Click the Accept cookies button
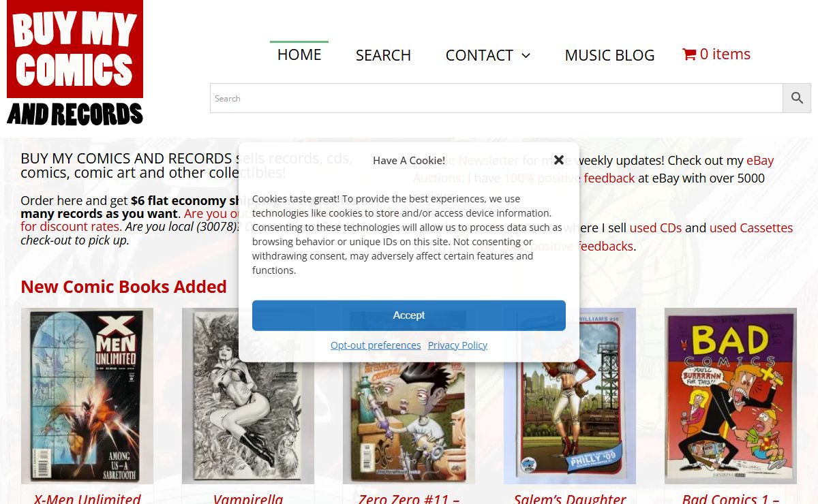Viewport: 818px width, 504px height. pos(409,315)
